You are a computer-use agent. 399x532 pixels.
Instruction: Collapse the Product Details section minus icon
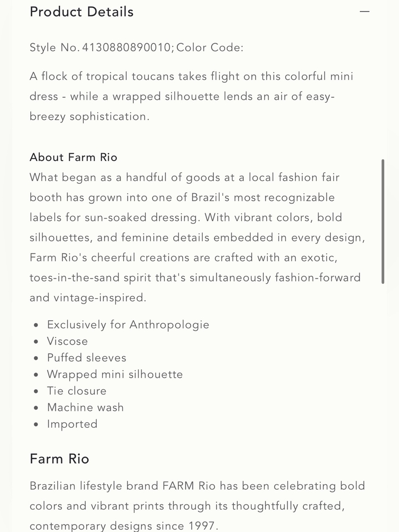click(365, 12)
